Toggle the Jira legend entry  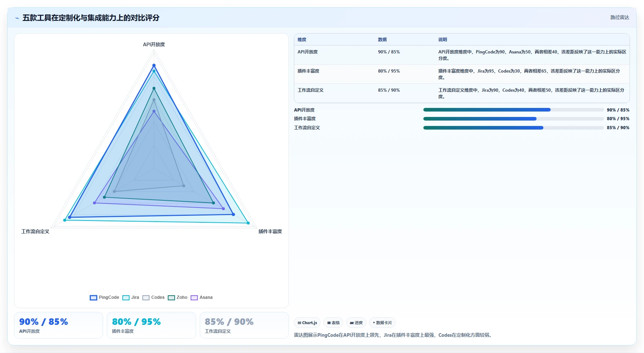[131, 297]
